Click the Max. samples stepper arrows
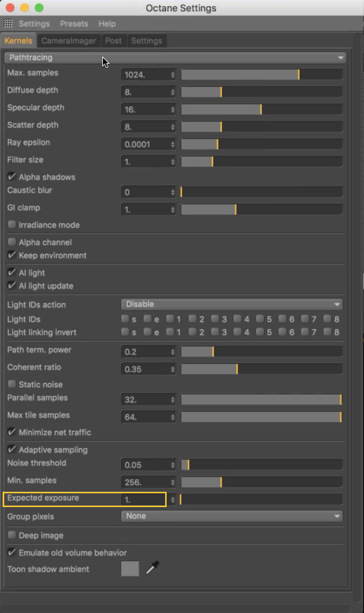The height and width of the screenshot is (613, 364). click(173, 75)
